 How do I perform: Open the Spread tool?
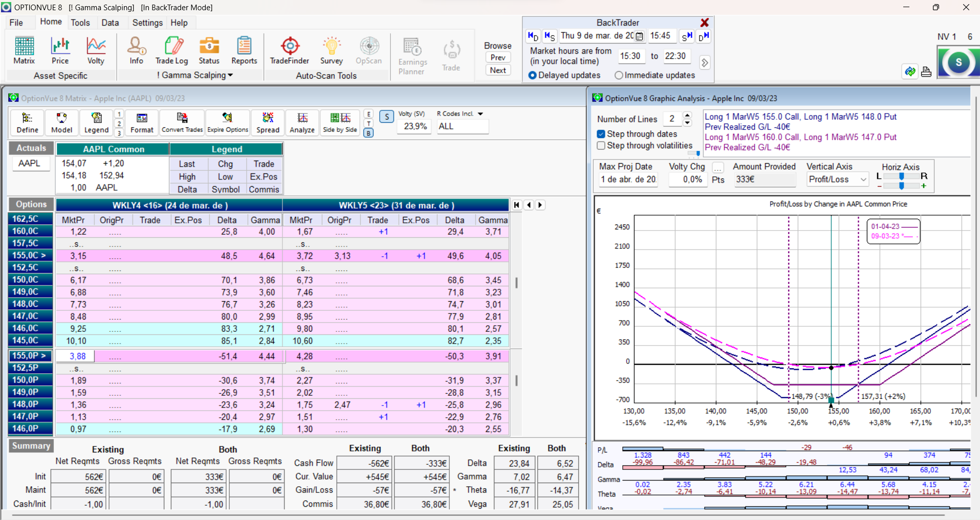pos(268,123)
